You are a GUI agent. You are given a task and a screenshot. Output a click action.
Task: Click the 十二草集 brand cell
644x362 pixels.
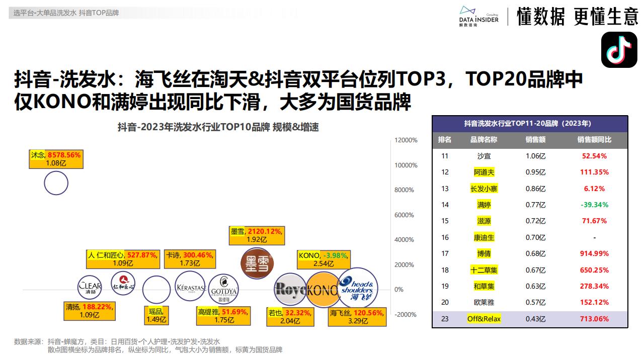(x=484, y=270)
